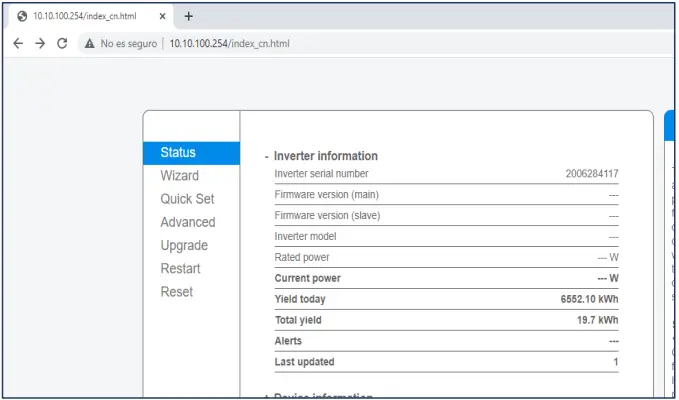Go to Quick Set page
Image resolution: width=679 pixels, height=400 pixels.
[187, 199]
